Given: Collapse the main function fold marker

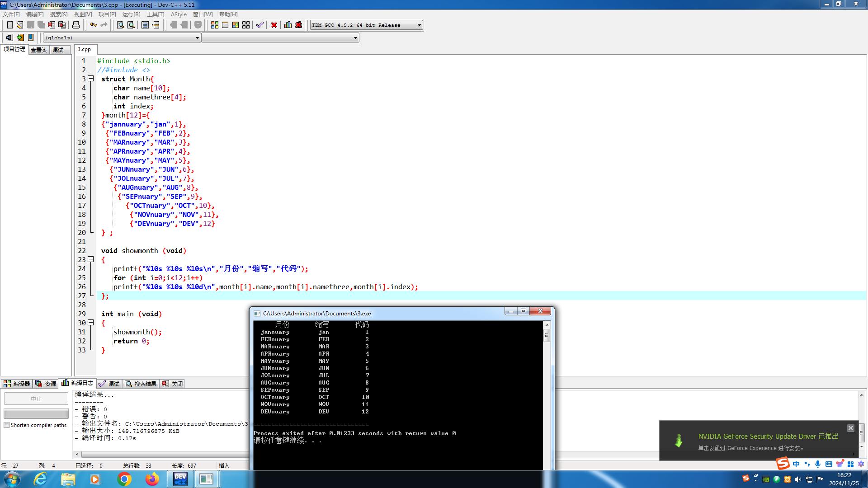Looking at the screenshot, I should (x=91, y=323).
